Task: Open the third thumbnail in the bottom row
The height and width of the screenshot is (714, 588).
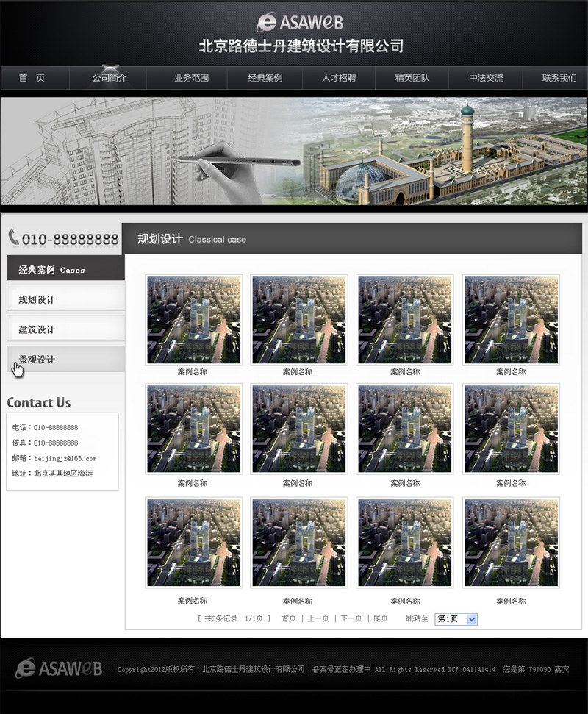Action: [x=405, y=543]
